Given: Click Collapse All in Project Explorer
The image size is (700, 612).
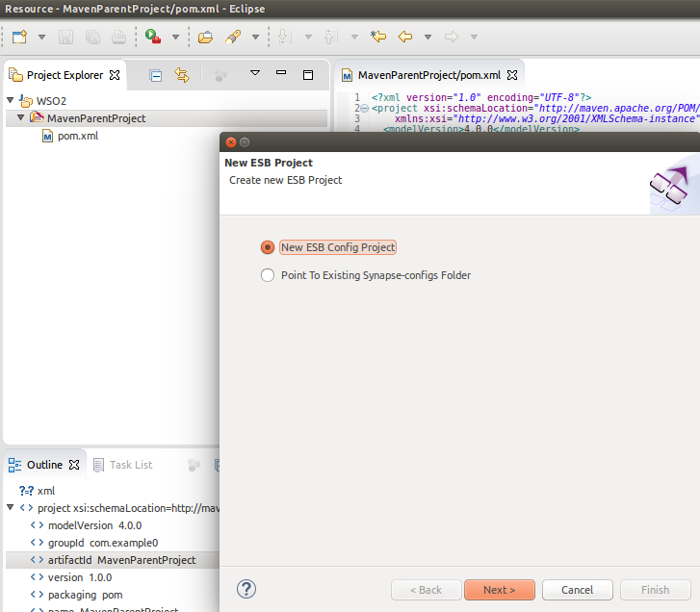Looking at the screenshot, I should click(x=155, y=75).
